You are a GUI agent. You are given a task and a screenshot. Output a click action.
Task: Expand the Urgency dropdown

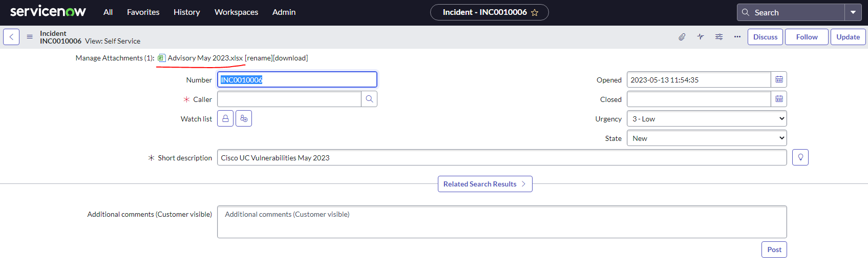click(x=707, y=118)
